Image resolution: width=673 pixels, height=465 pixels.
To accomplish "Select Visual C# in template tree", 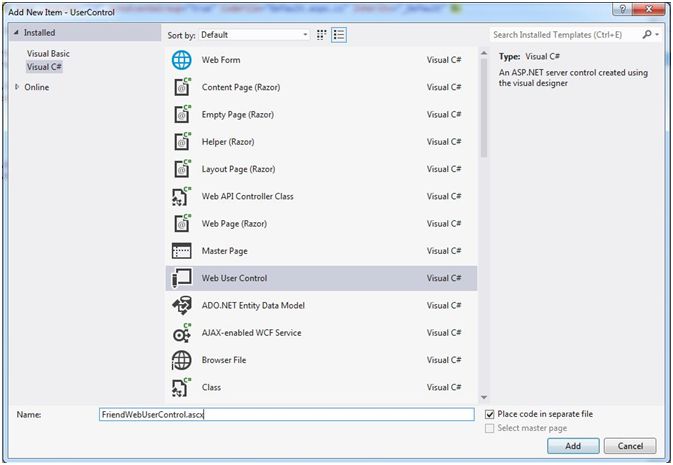I will (44, 67).
